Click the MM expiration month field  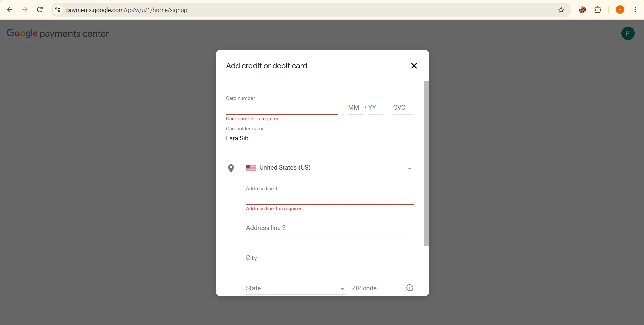pyautogui.click(x=355, y=108)
